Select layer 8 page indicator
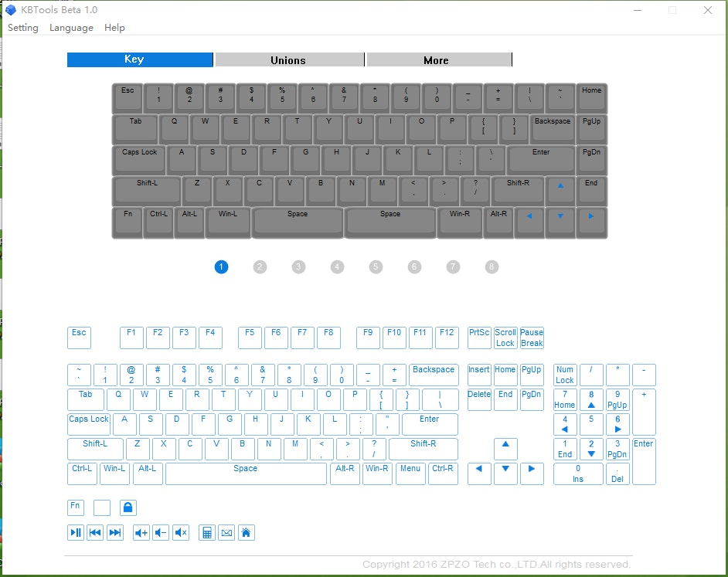 (492, 266)
